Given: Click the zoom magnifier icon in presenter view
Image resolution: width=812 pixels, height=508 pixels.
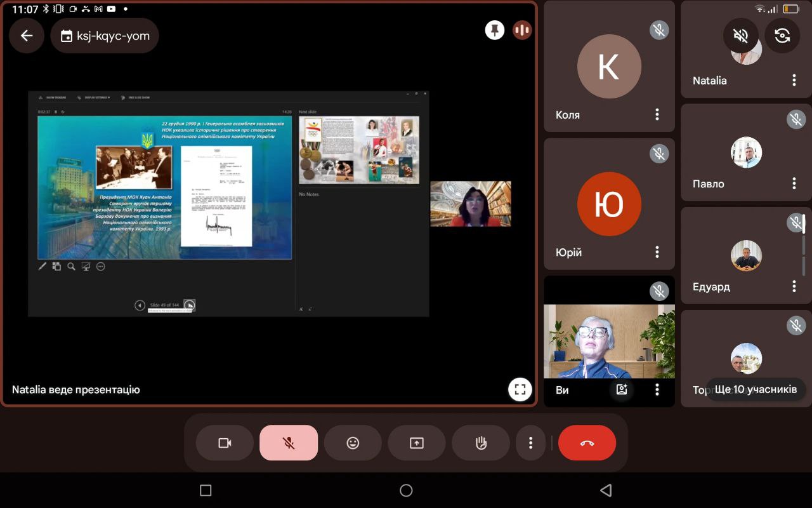Looking at the screenshot, I should click(71, 267).
